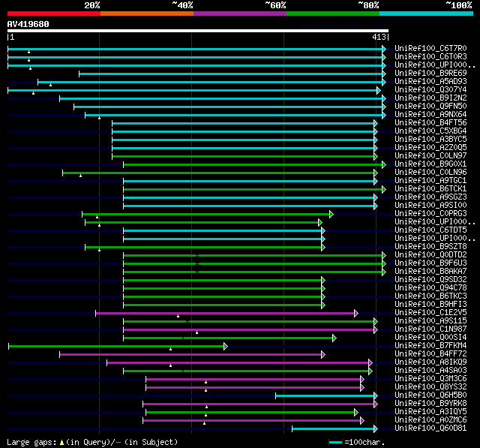The width and height of the screenshot is (480, 448).
Task: Open the UniRef100_A9SGZ3 entry
Action: [x=430, y=197]
